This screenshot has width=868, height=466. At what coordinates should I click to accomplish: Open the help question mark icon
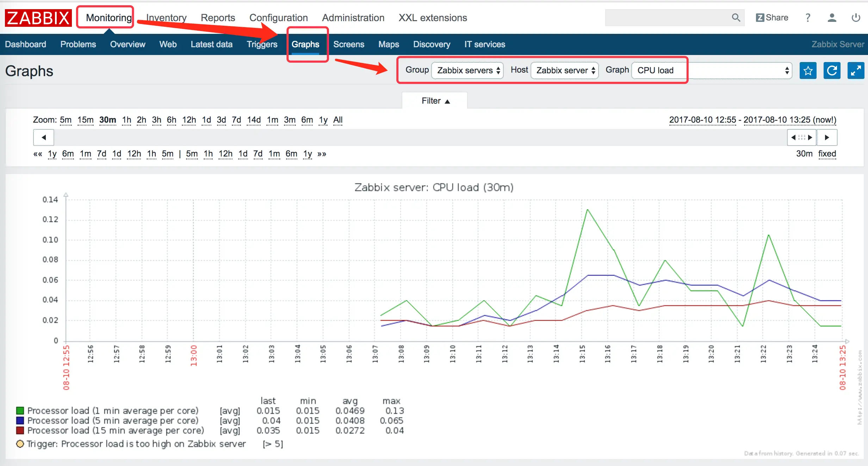(x=808, y=18)
